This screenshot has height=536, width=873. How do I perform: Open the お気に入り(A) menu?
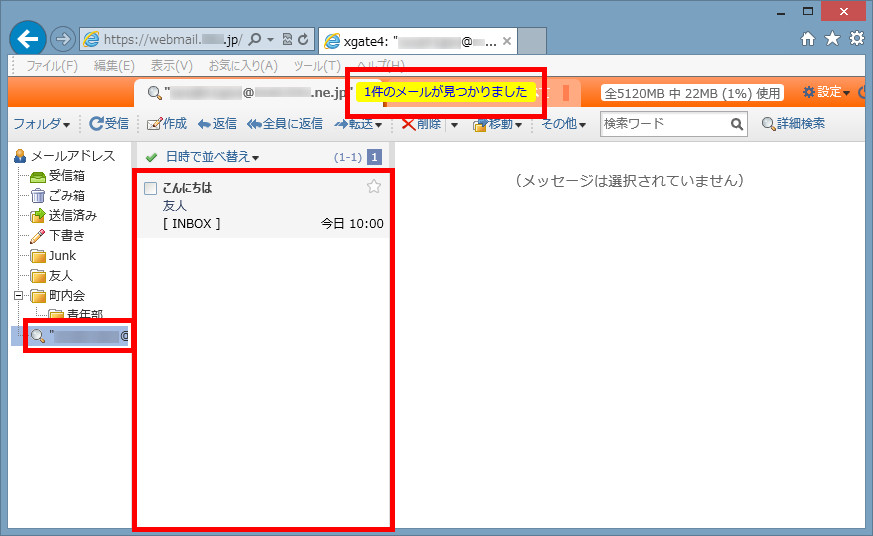[x=243, y=66]
